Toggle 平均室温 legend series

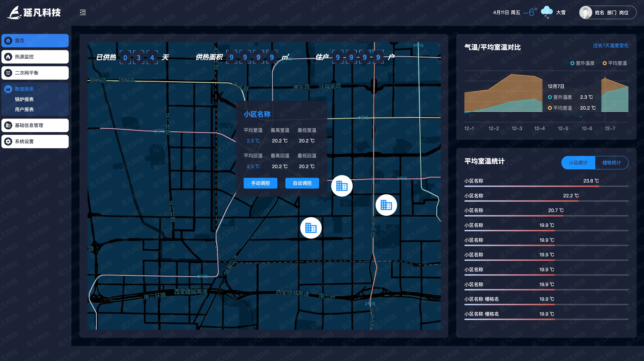(x=615, y=63)
